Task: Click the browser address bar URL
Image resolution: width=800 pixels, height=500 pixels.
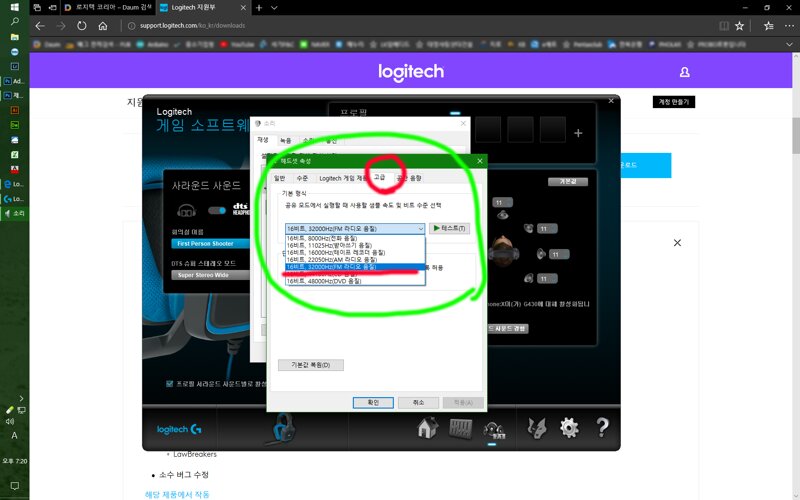Action: [193, 26]
